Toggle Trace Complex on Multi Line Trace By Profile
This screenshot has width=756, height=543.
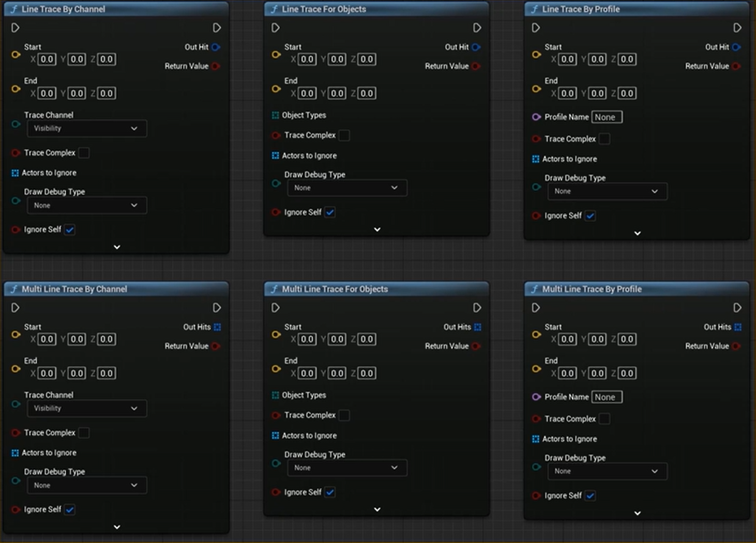[x=604, y=419]
